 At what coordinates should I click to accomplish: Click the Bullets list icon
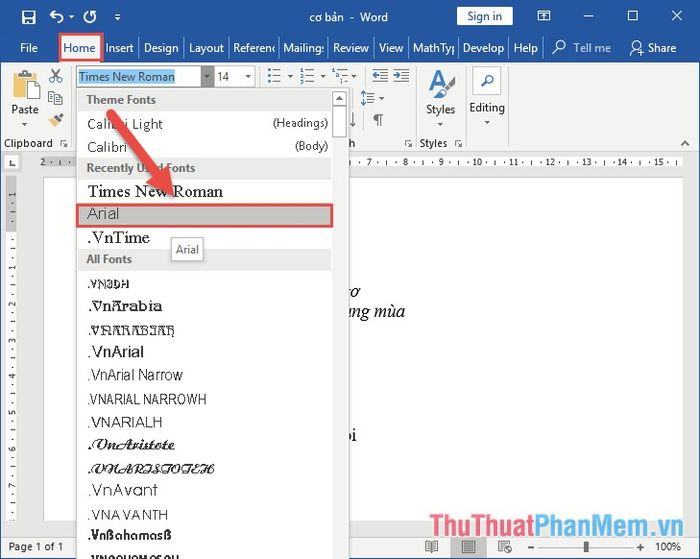click(x=274, y=76)
